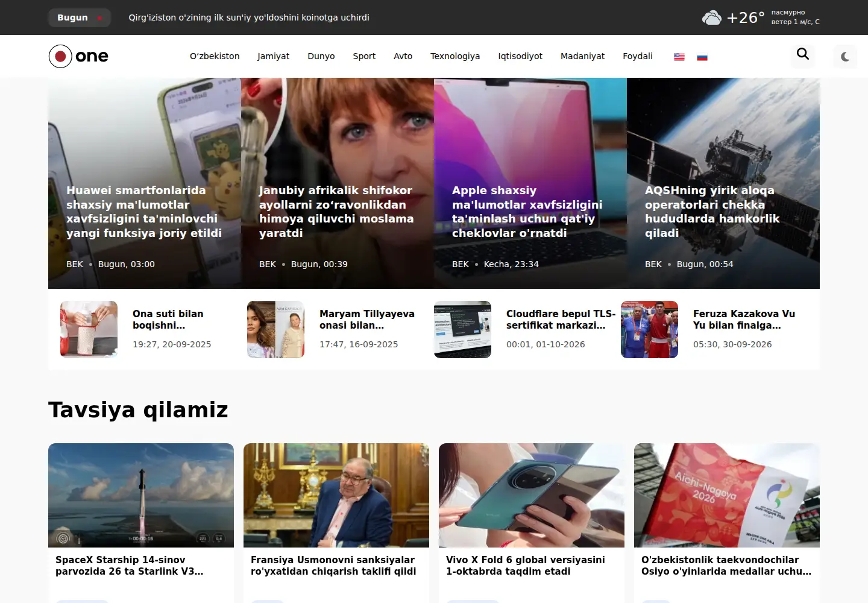Click the Ona suti bilan boqishni thumbnail

(x=89, y=329)
